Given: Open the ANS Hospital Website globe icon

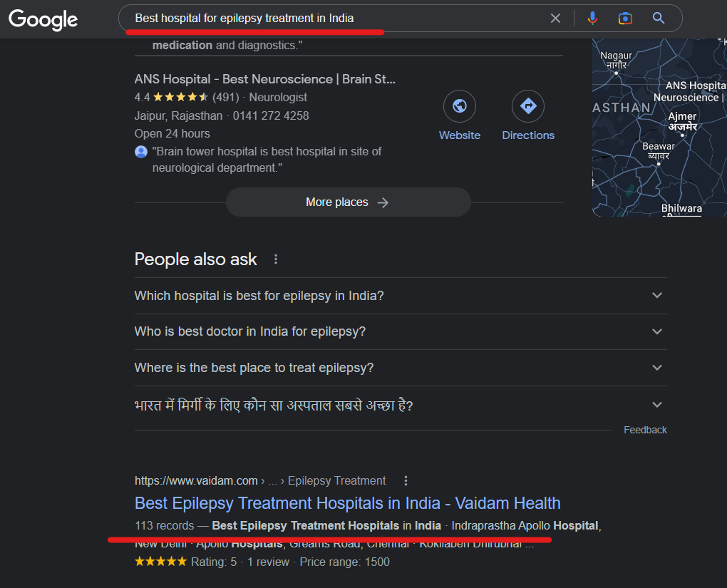Looking at the screenshot, I should [460, 106].
